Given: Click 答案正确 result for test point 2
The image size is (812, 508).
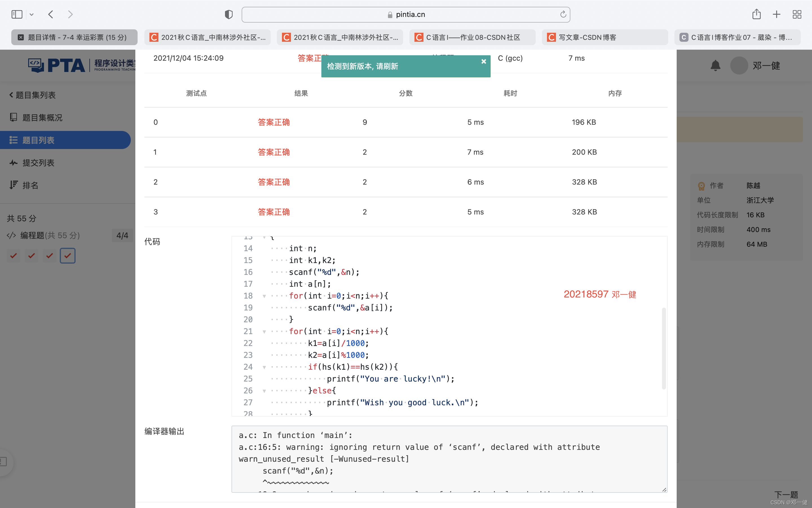Looking at the screenshot, I should click(274, 182).
